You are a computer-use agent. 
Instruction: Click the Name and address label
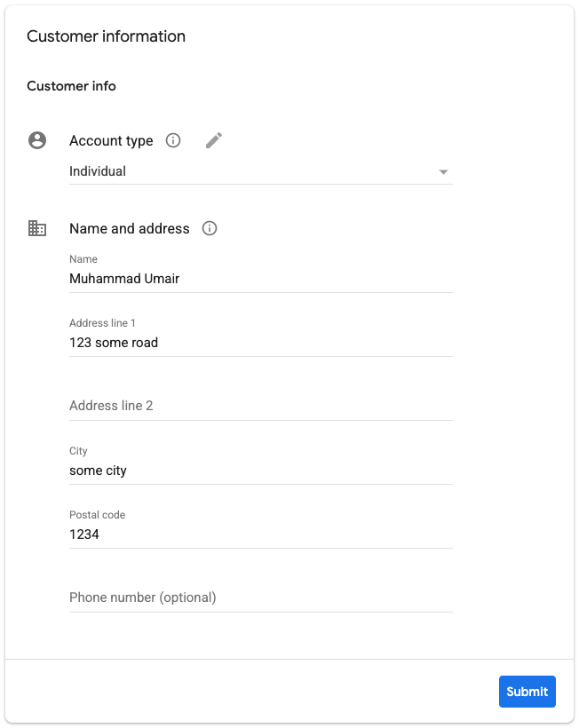(130, 228)
